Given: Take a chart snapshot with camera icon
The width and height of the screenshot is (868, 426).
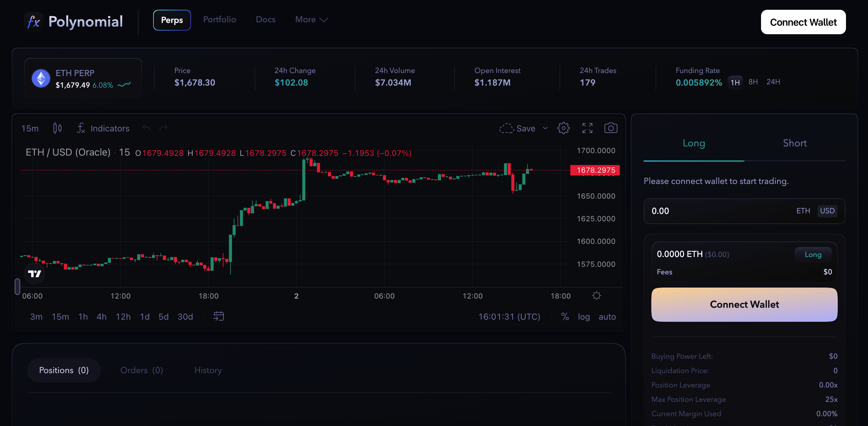Looking at the screenshot, I should click(x=611, y=128).
